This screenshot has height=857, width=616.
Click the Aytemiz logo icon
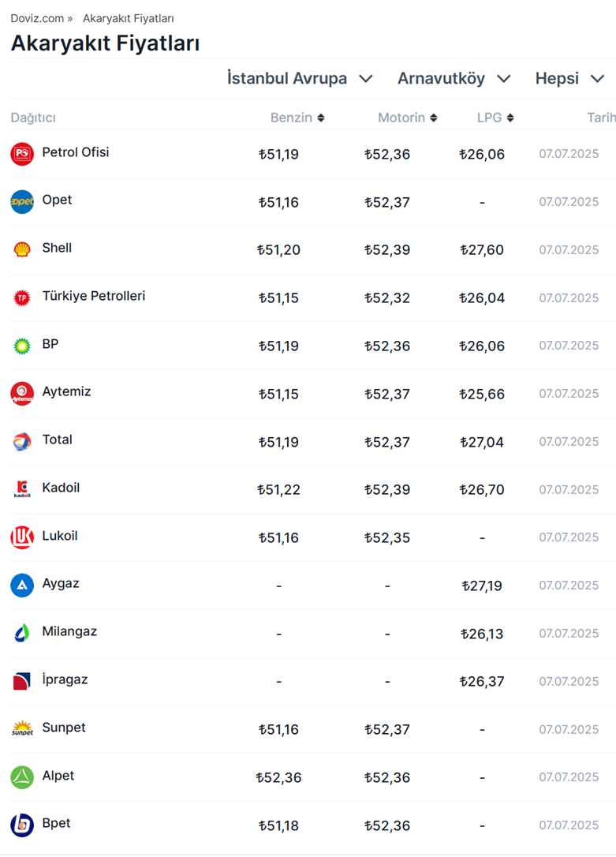click(x=22, y=393)
